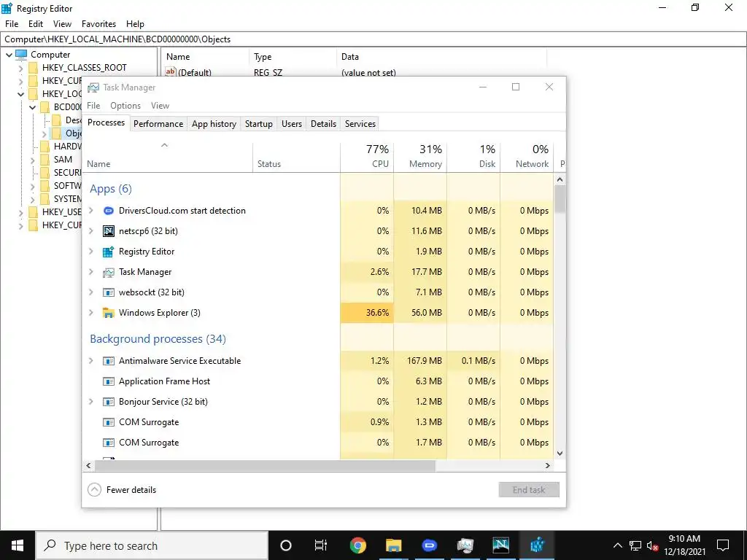Click the taskbar clock showing 9:10 AM

tap(684, 545)
